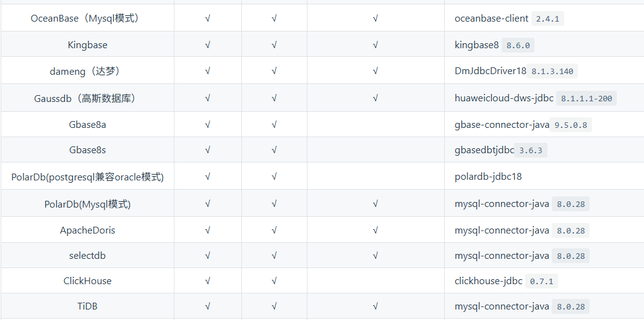Select the clickhouse-jdbc driver name
Screen dimensions: 644x320
[x=488, y=281]
